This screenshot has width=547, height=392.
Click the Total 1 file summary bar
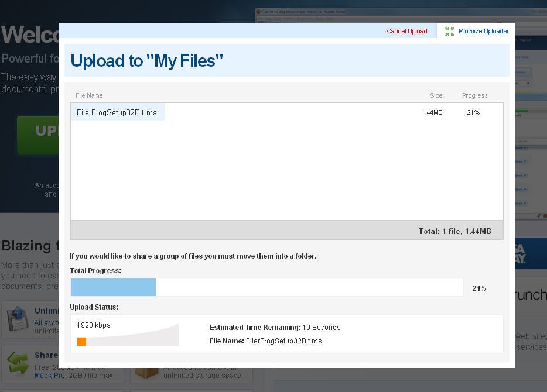pos(287,230)
